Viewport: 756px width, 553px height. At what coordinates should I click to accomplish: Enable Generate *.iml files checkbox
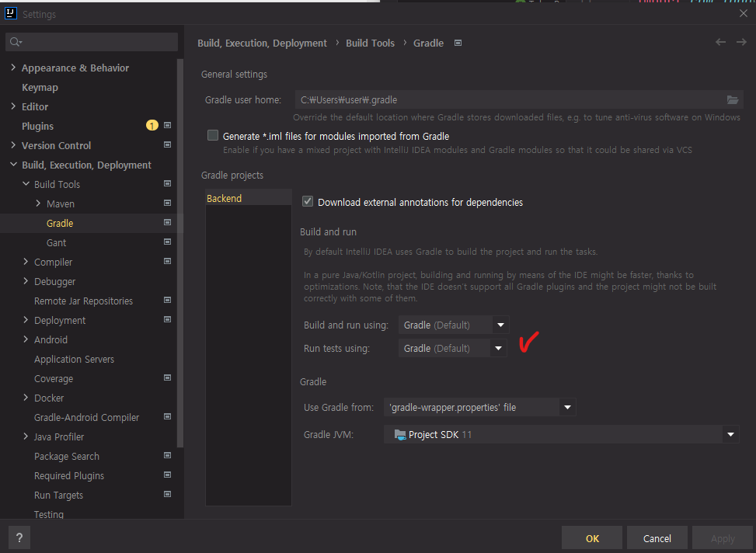pos(213,135)
